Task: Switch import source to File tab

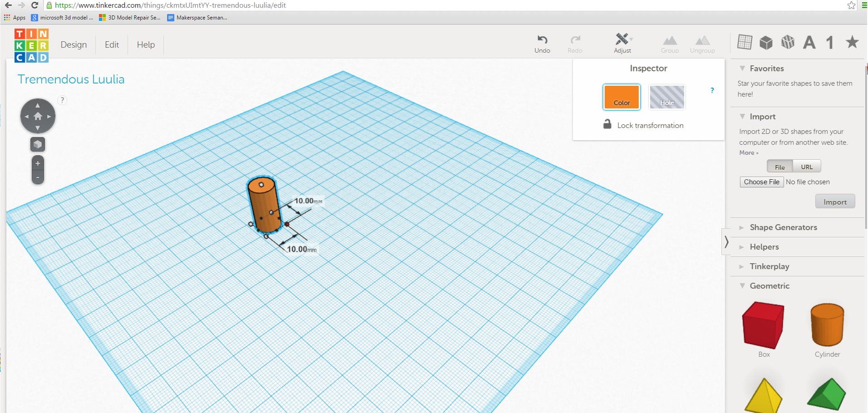Action: [x=779, y=167]
